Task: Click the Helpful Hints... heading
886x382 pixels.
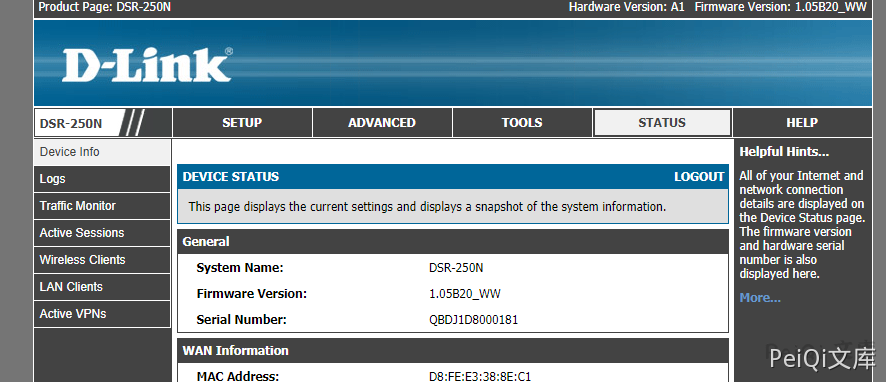Action: point(784,152)
